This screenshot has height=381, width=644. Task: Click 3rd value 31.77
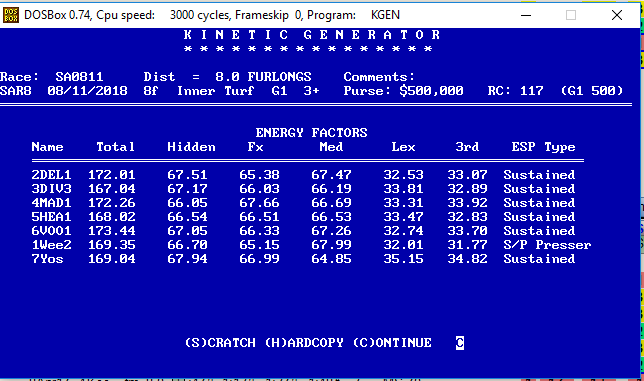click(467, 245)
